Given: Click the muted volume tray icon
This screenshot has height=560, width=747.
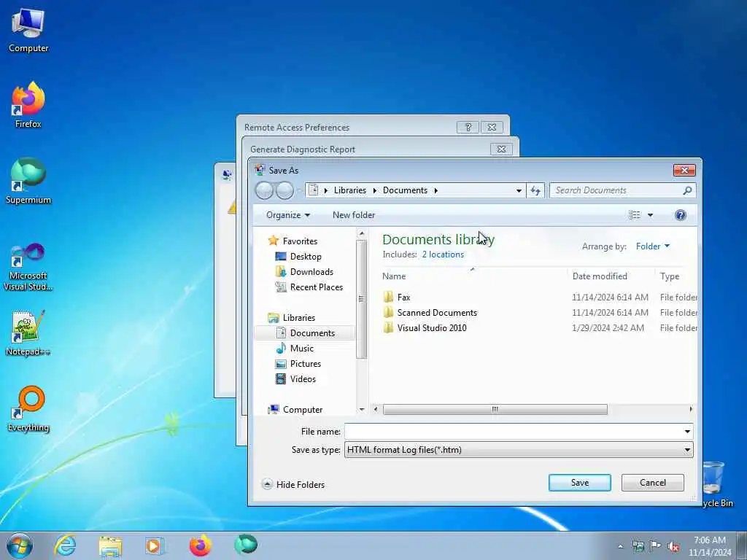Looking at the screenshot, I should coord(673,546).
